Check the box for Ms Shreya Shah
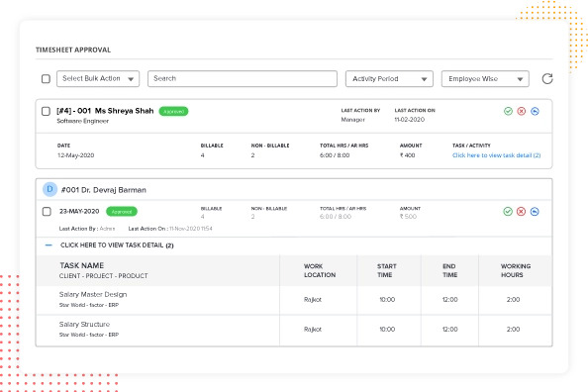The width and height of the screenshot is (588, 392). point(46,112)
